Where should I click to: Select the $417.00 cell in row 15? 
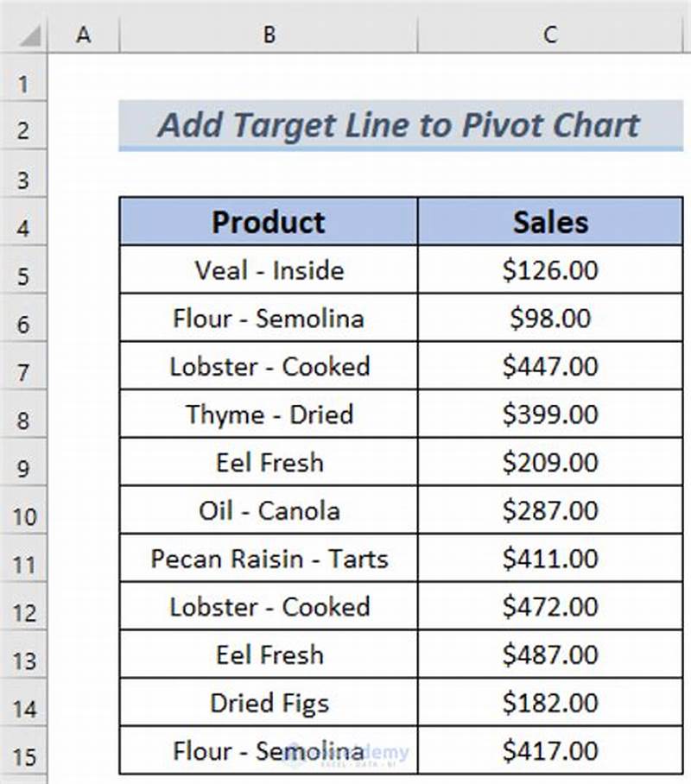pos(553,752)
